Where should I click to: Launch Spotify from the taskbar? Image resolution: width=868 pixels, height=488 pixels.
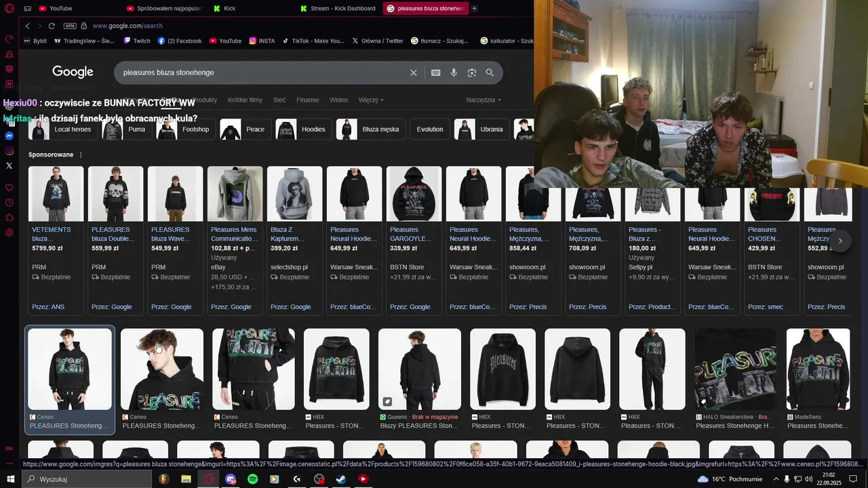pyautogui.click(x=252, y=479)
